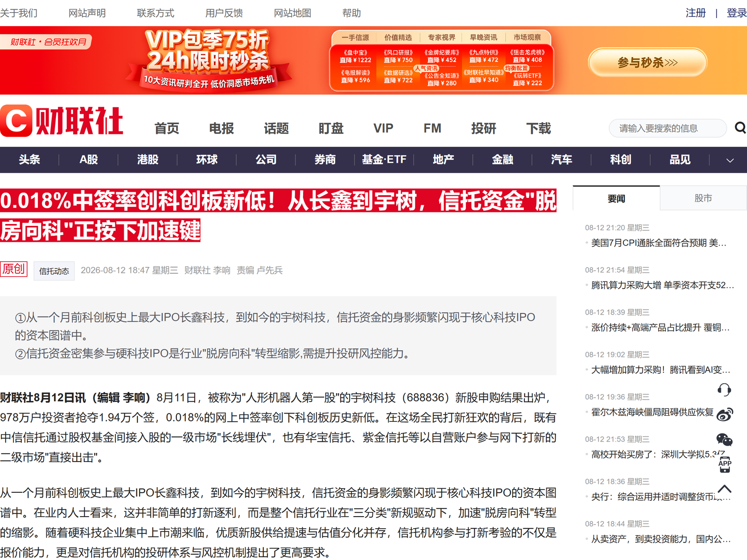Click the 信托动态 tag
This screenshot has width=747, height=560.
(x=54, y=271)
